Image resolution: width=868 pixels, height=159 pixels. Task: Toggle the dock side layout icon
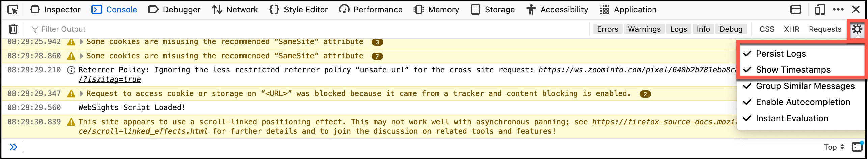click(796, 10)
